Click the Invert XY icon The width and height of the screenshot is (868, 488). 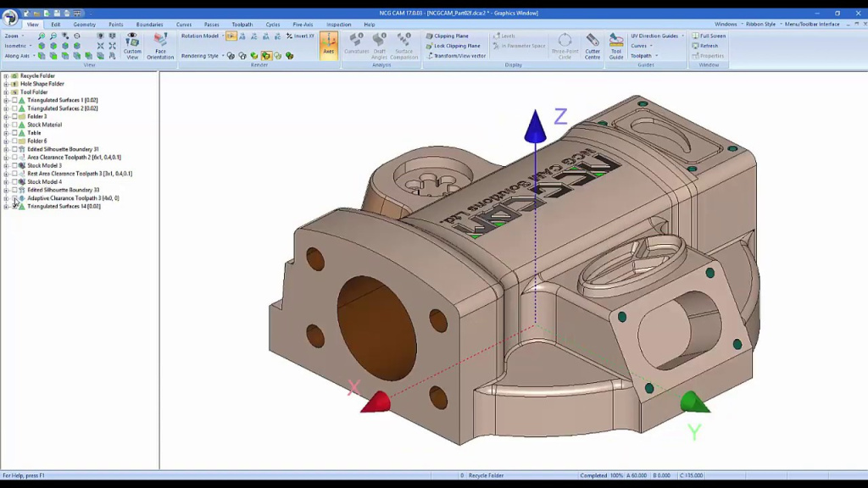289,36
